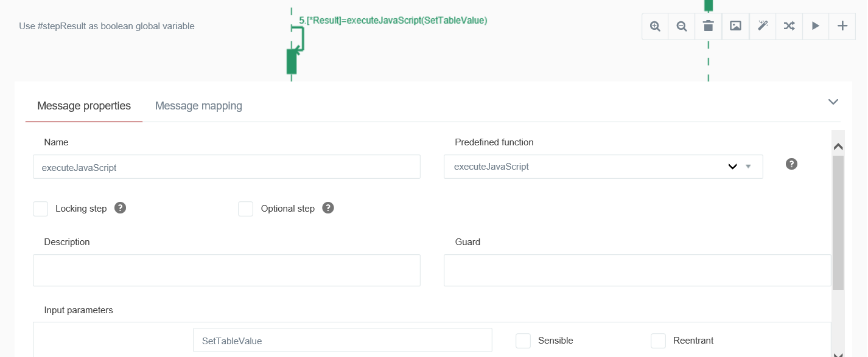
Task: Enable the Optional step checkbox
Action: click(246, 209)
